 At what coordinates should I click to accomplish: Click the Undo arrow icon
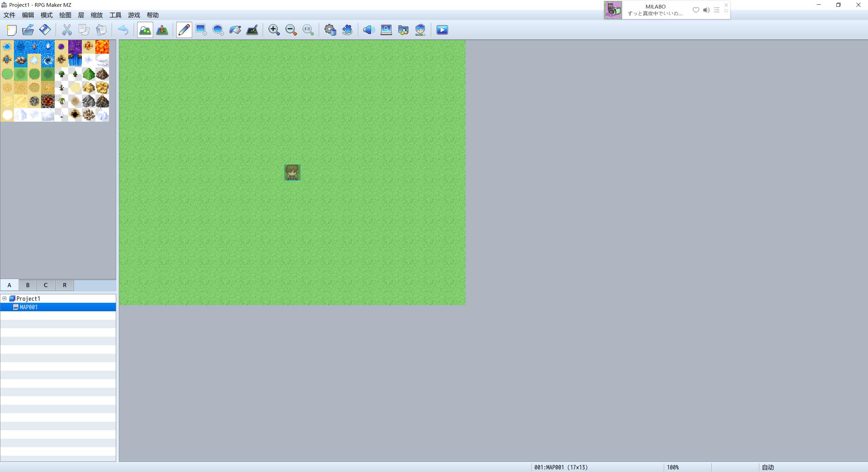click(x=123, y=30)
